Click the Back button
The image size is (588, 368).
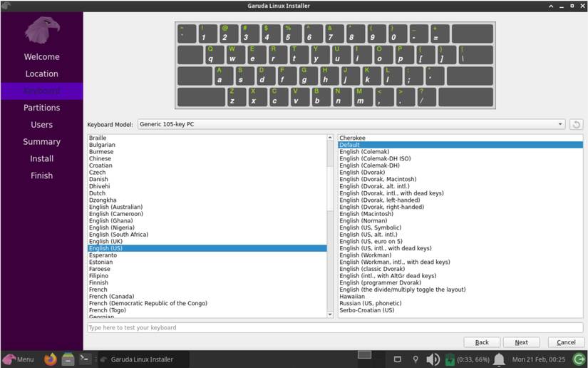click(482, 342)
